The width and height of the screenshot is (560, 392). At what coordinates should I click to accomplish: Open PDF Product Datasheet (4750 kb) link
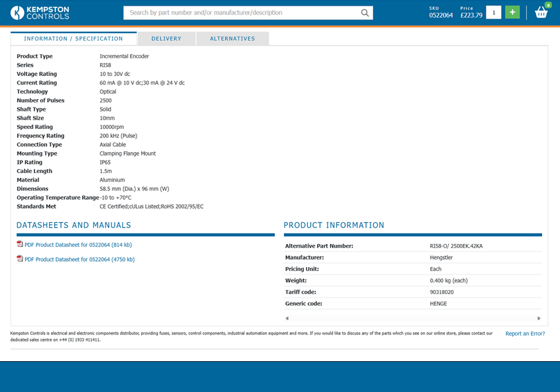click(80, 259)
